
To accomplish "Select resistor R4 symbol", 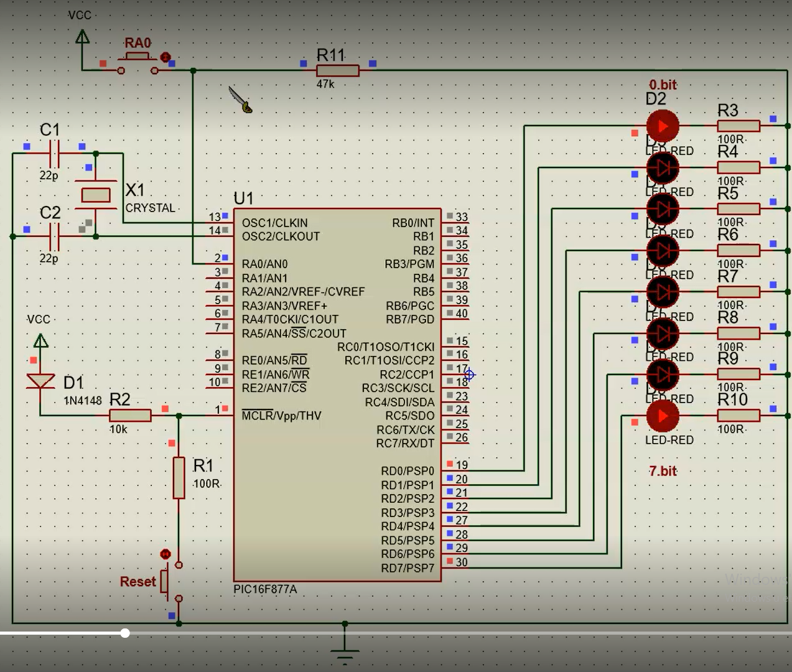I will coord(738,167).
